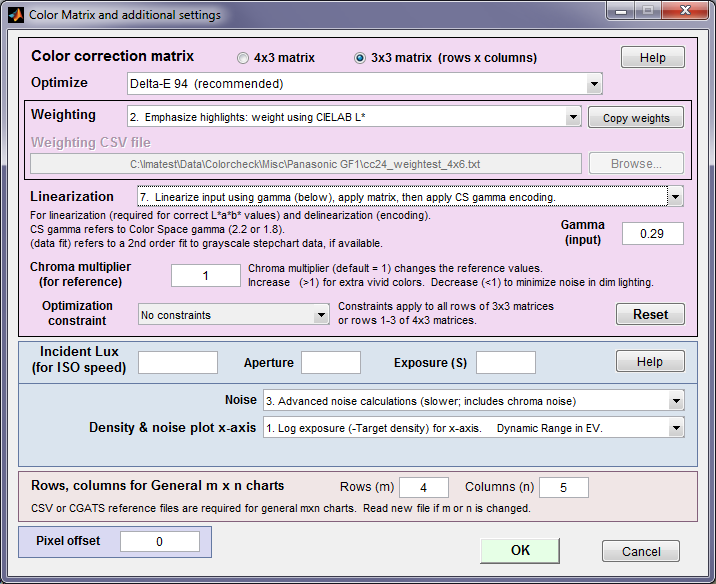This screenshot has height=584, width=716.
Task: Maximize the Color Matrix settings window
Action: coord(648,11)
